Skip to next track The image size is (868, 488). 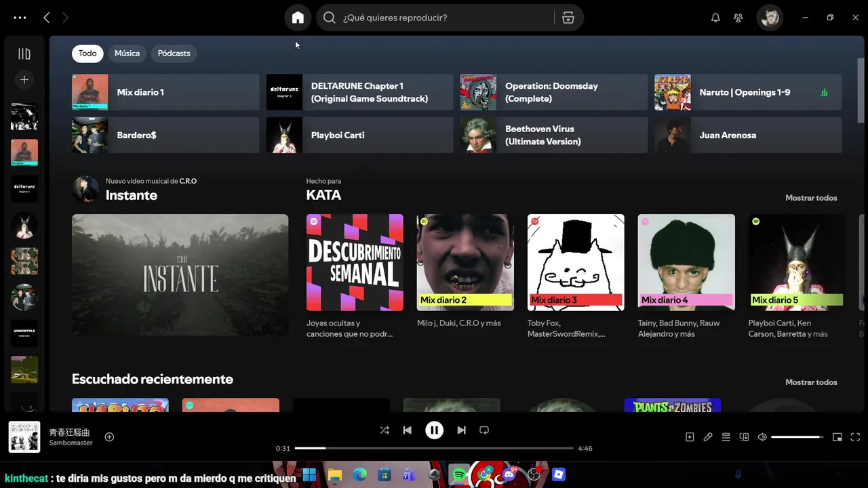tap(461, 430)
